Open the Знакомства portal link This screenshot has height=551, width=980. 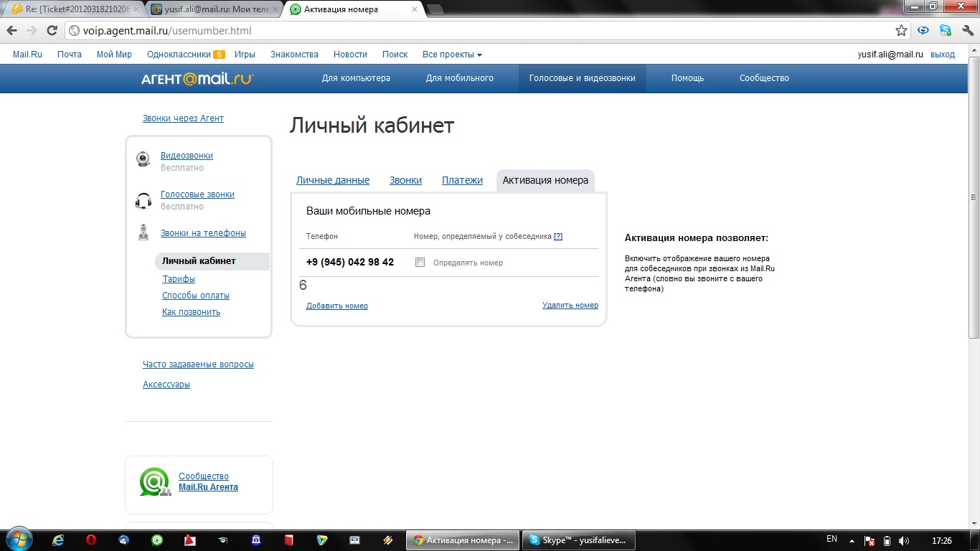(294, 55)
